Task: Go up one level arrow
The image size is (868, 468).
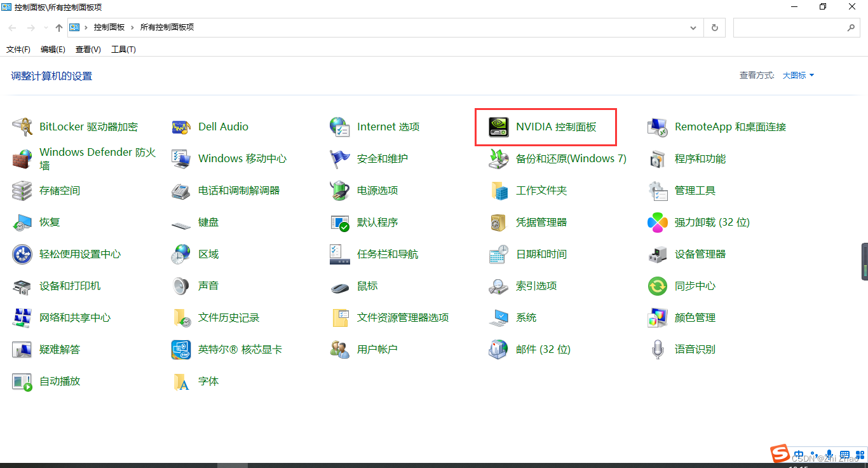Action: pyautogui.click(x=59, y=27)
